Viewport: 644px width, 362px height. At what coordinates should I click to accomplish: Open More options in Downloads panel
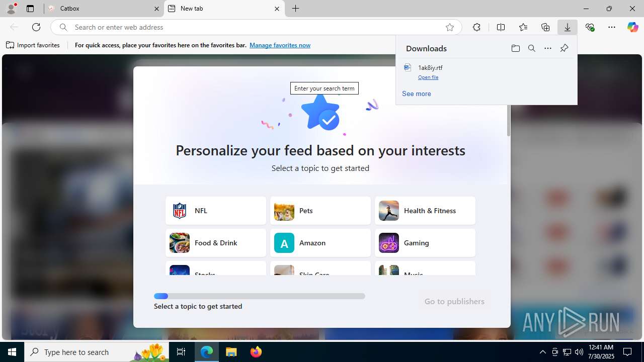[x=548, y=48]
